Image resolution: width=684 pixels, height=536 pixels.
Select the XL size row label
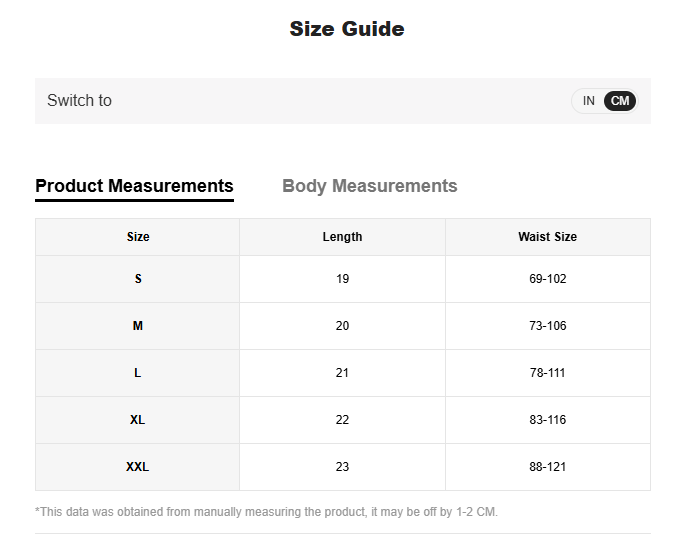point(138,420)
